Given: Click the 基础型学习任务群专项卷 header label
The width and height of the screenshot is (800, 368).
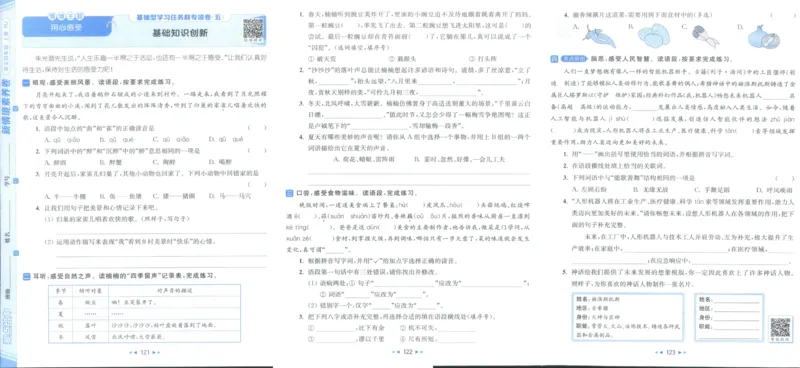Looking at the screenshot, I should 180,17.
